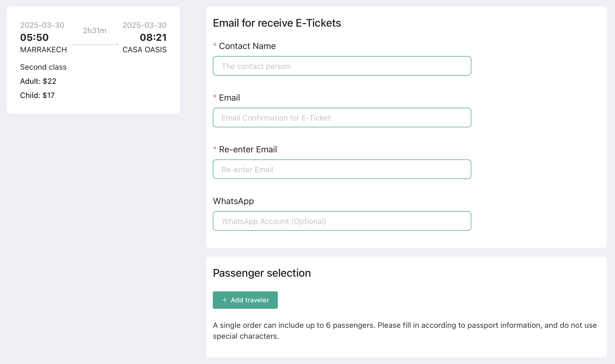Click the route arrow between stations
This screenshot has width=615, height=364.
coord(95,44)
